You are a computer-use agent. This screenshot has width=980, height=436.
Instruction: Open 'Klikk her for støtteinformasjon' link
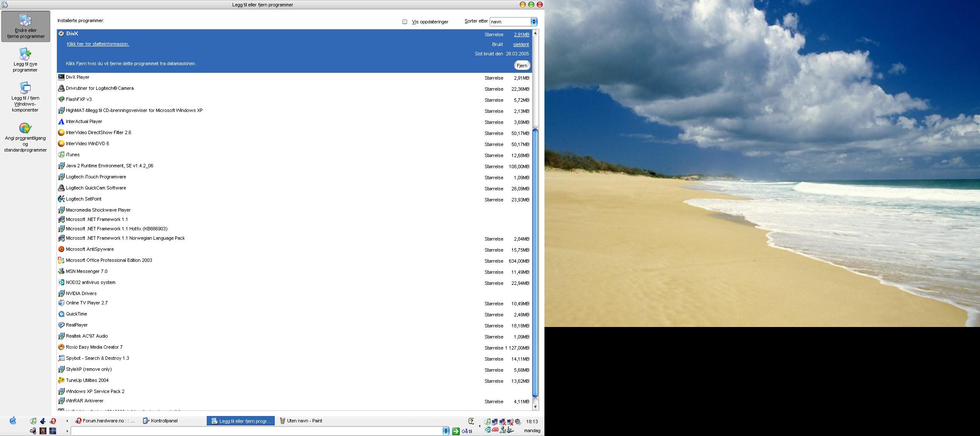click(98, 44)
